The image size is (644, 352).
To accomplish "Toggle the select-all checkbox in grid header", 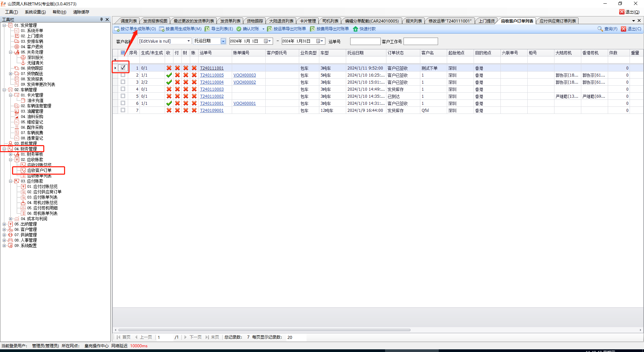I will click(x=123, y=53).
